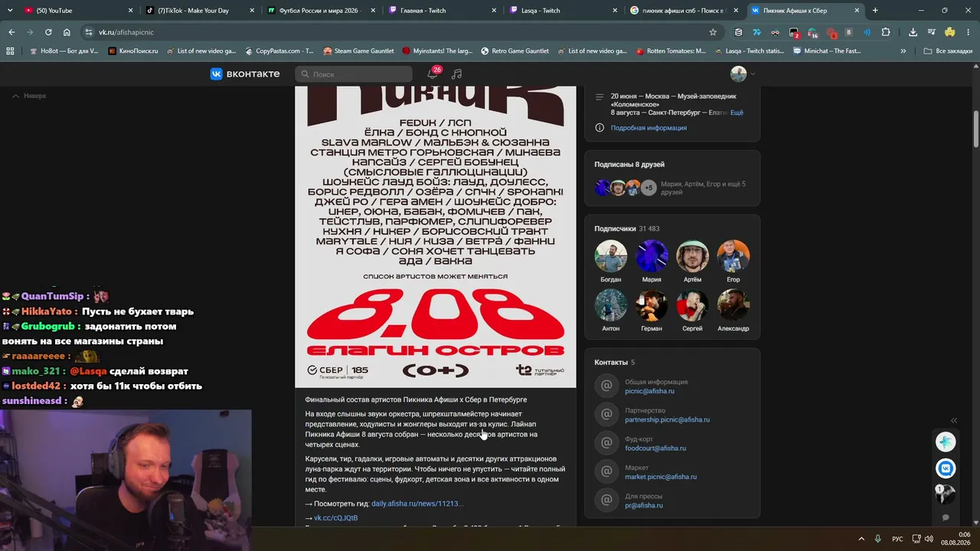Switch to the Lasqa - Twitch tab
Image resolution: width=980 pixels, height=551 pixels.
pyautogui.click(x=564, y=11)
